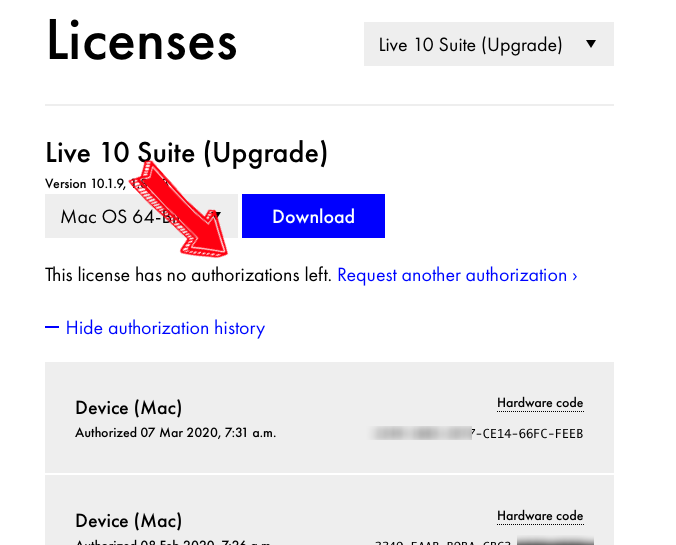Select the second Device (Mac) entry title
The image size is (676, 545).
click(129, 521)
